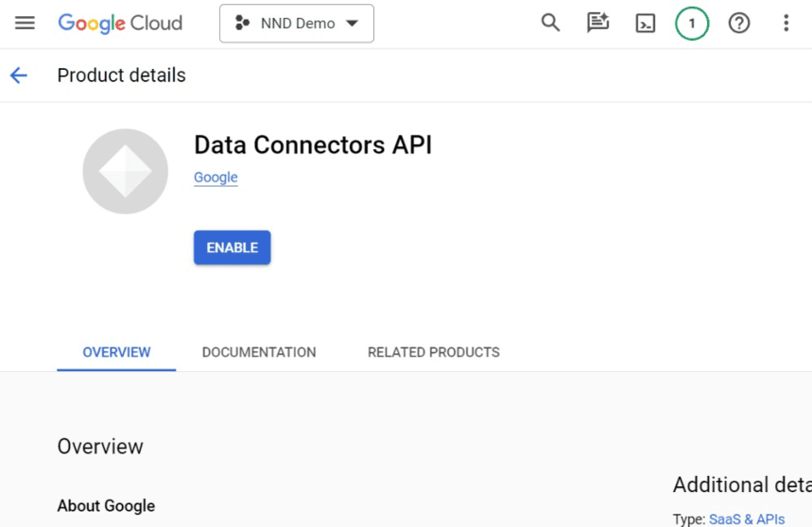This screenshot has height=527, width=812.
Task: Switch to the Documentation tab
Action: click(259, 352)
